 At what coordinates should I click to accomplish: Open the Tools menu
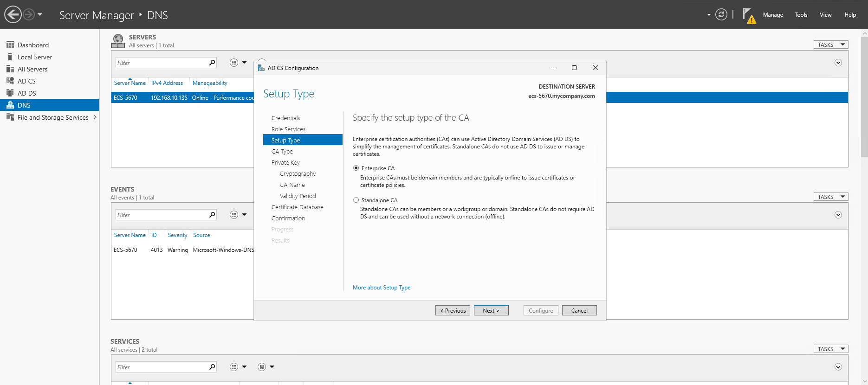coord(801,15)
